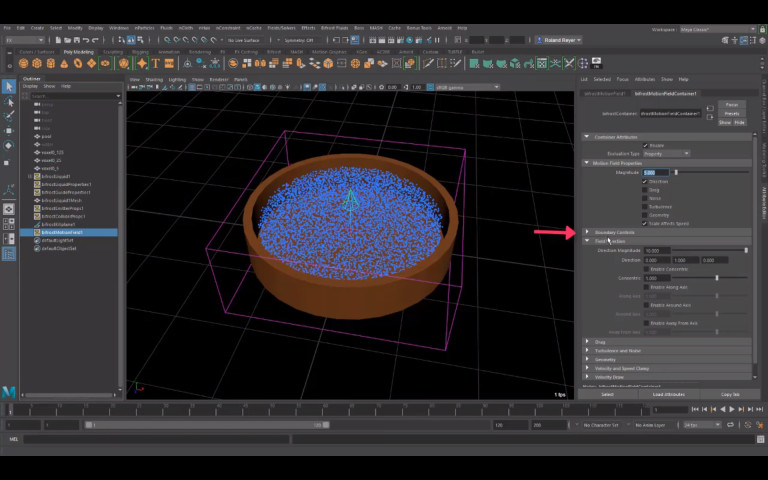This screenshot has height=480, width=768.
Task: Click the Undo arrow icon
Action: 86,40
